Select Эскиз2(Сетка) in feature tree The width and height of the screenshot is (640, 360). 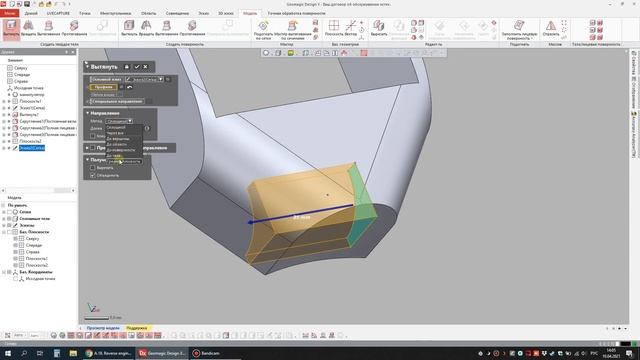32,148
